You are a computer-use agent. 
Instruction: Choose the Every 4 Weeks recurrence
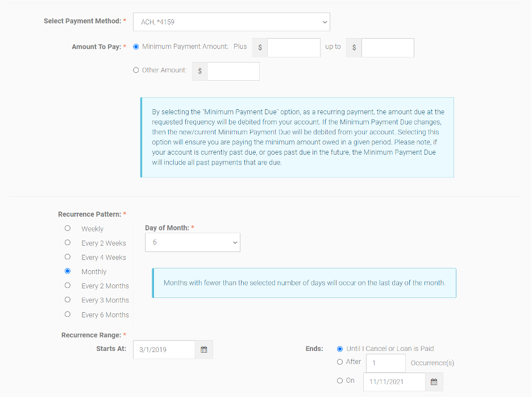tap(68, 257)
